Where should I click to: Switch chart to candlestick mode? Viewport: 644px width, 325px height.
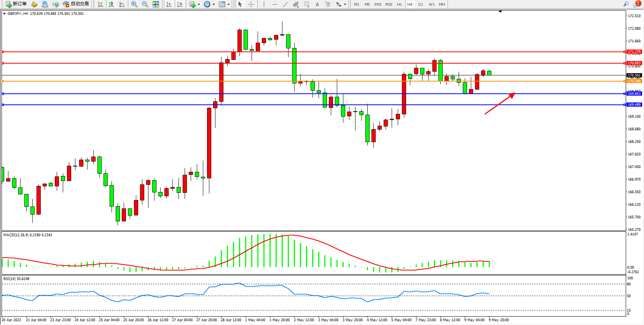(111, 4)
